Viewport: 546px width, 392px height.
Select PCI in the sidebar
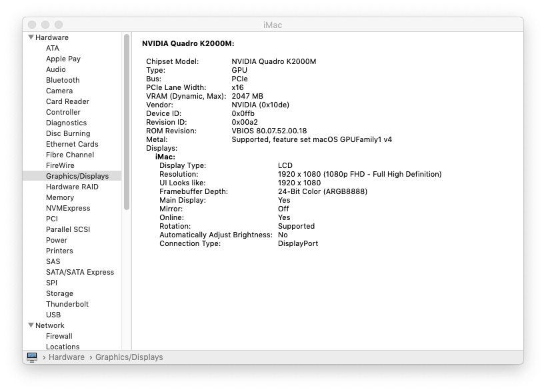(52, 219)
